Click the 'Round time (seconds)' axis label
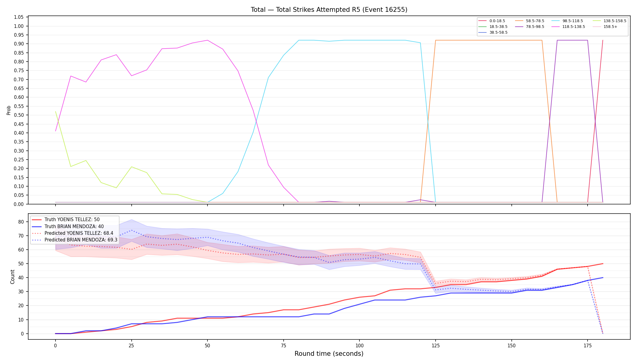 point(329,354)
